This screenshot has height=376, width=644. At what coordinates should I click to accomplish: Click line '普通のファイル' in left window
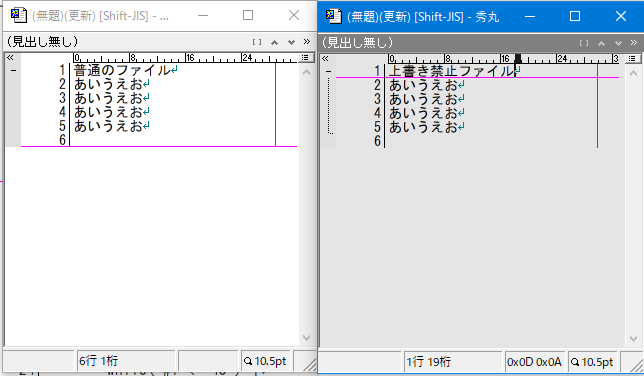122,70
